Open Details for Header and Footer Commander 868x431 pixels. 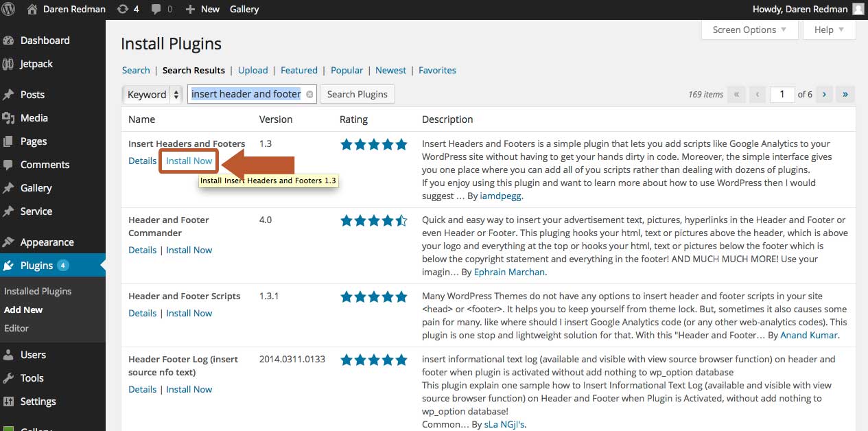(143, 250)
